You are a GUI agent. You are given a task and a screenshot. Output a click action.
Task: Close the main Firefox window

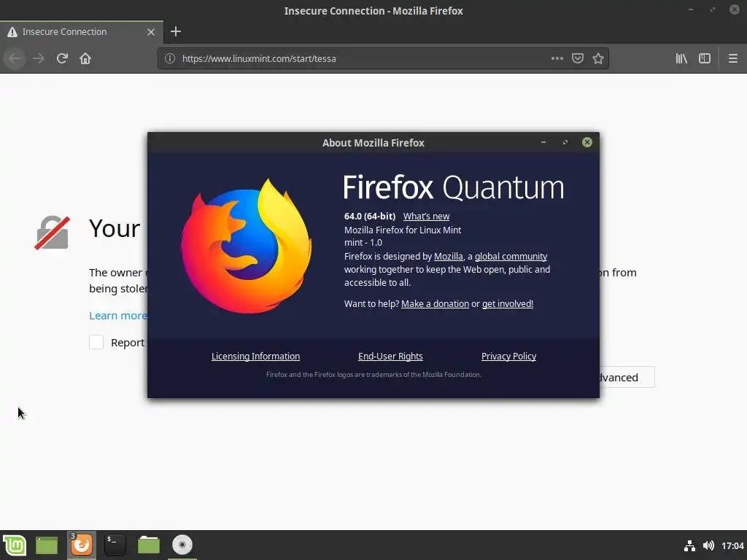point(734,9)
